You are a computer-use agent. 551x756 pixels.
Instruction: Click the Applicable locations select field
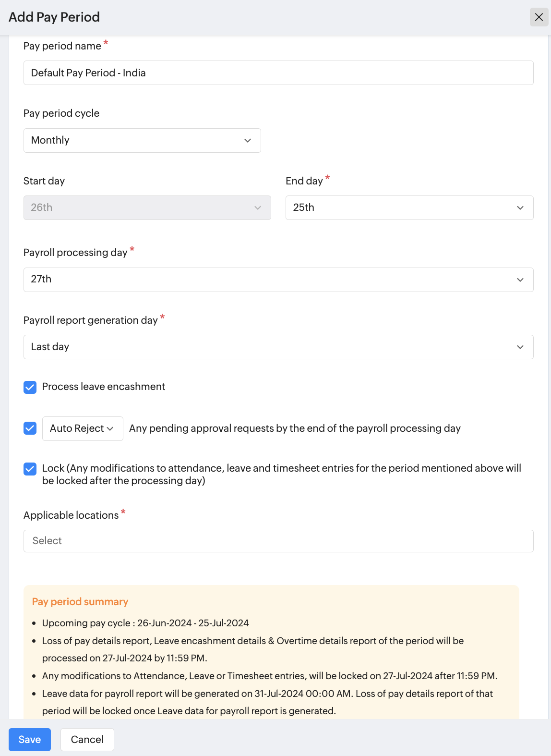[x=278, y=541]
